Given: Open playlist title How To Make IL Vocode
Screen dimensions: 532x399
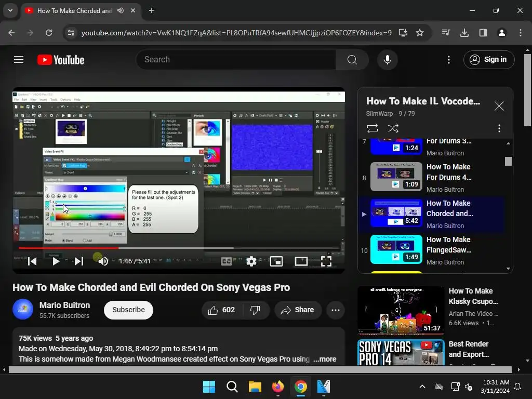Looking at the screenshot, I should point(423,101).
